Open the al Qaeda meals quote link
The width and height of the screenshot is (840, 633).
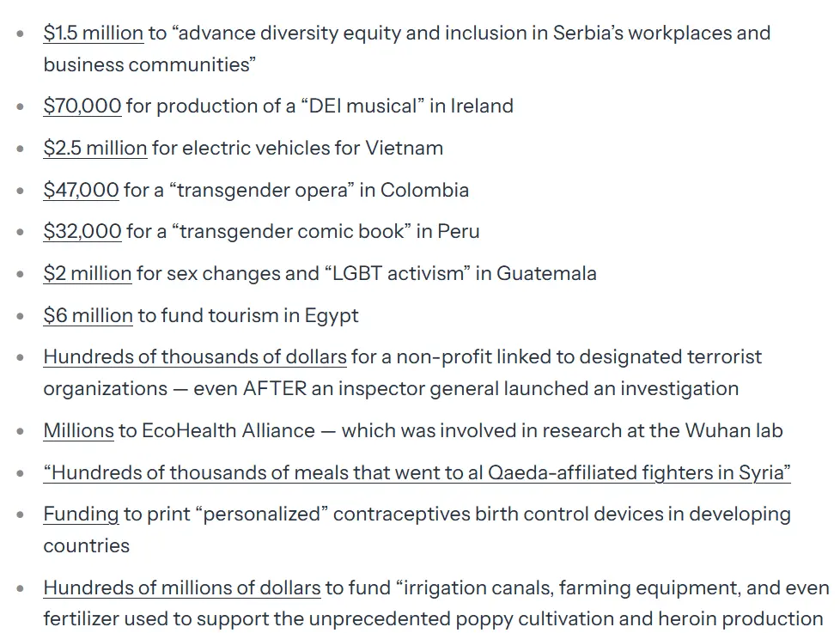tap(417, 472)
